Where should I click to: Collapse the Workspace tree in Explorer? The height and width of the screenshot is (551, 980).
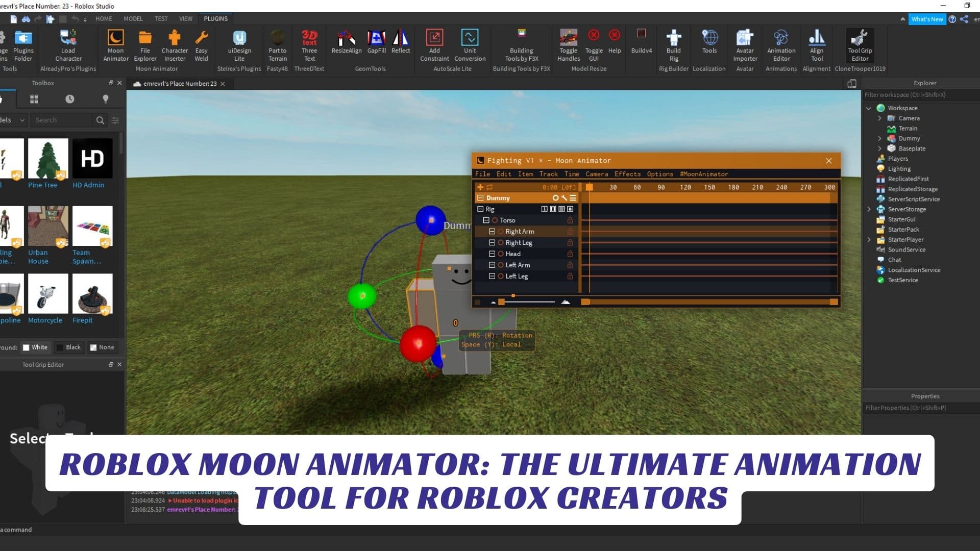869,108
